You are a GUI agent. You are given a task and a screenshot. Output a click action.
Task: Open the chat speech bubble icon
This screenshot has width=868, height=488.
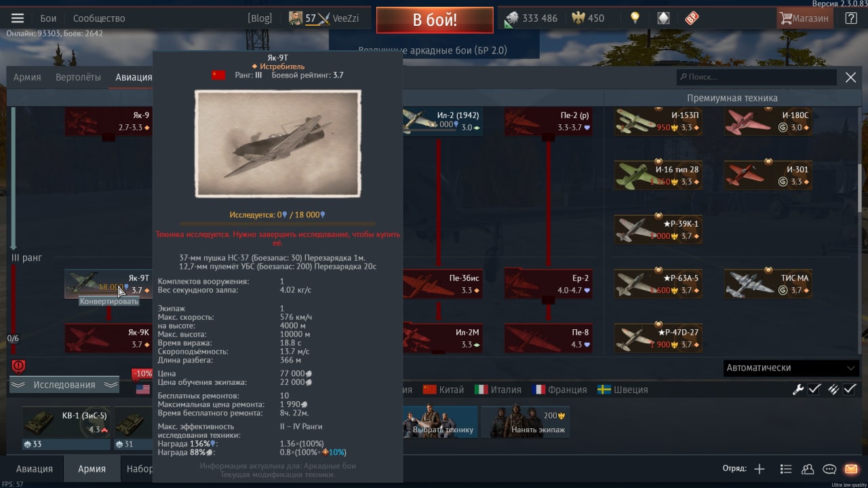[x=829, y=469]
